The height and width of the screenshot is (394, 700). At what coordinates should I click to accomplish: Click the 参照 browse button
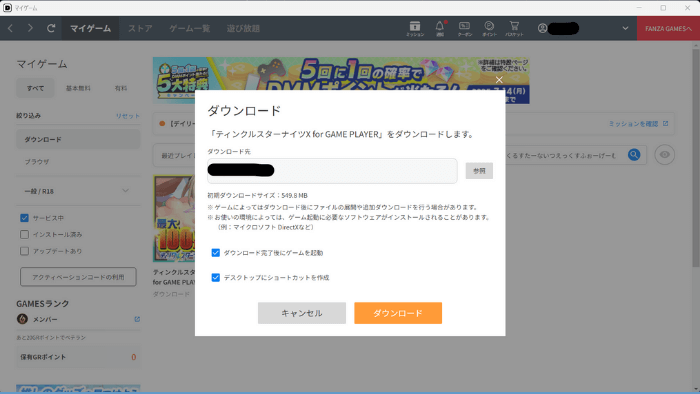[479, 170]
